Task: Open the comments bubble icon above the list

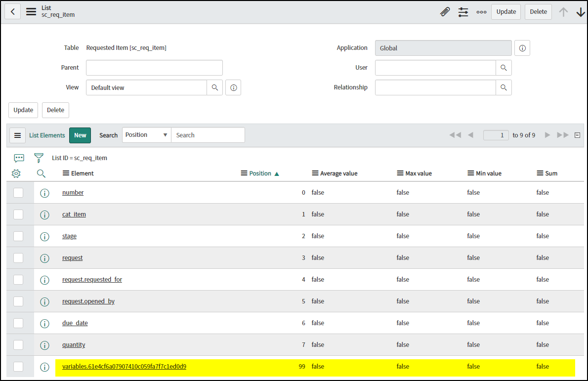Action: [x=19, y=158]
